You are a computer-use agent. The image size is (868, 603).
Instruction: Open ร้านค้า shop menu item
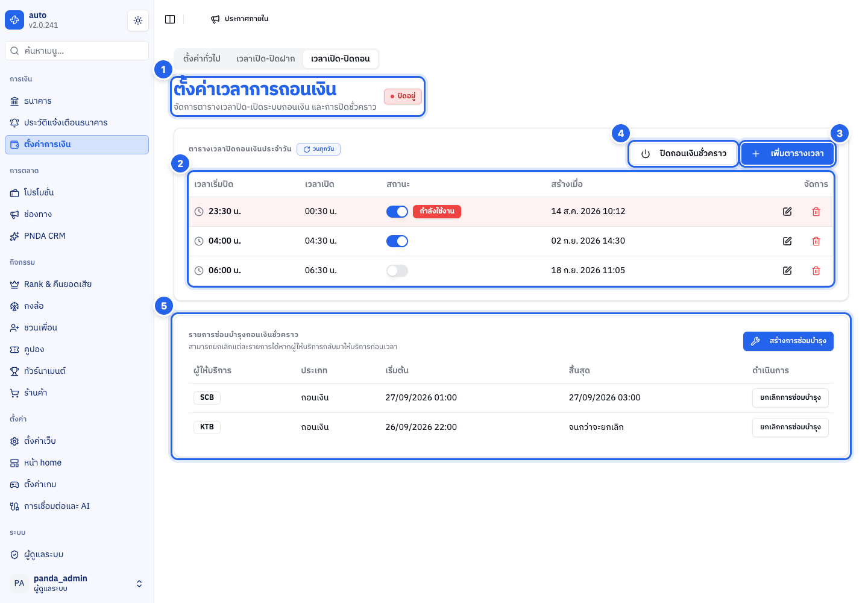click(77, 393)
